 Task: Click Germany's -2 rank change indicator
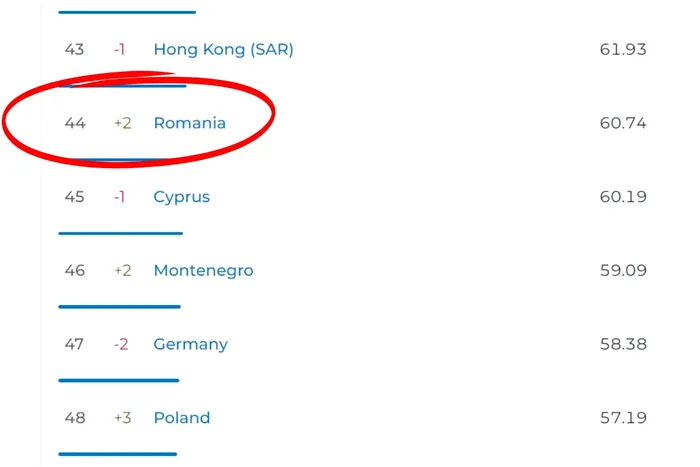[x=121, y=344]
